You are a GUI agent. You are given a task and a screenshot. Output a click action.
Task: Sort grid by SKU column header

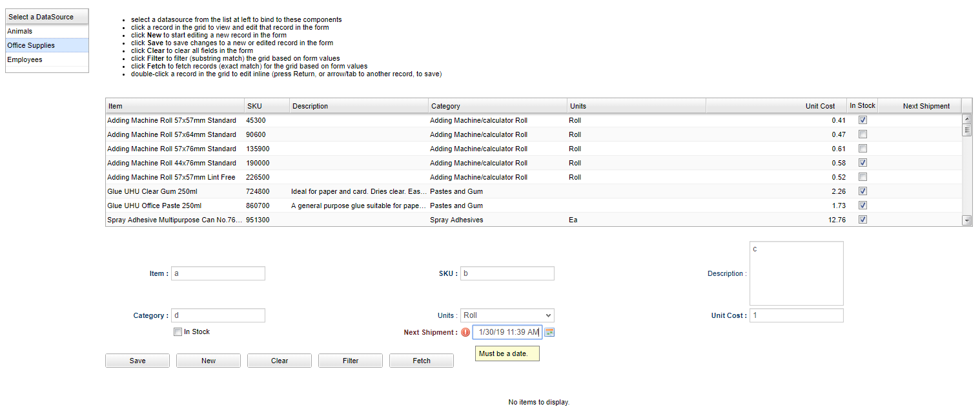[267, 106]
